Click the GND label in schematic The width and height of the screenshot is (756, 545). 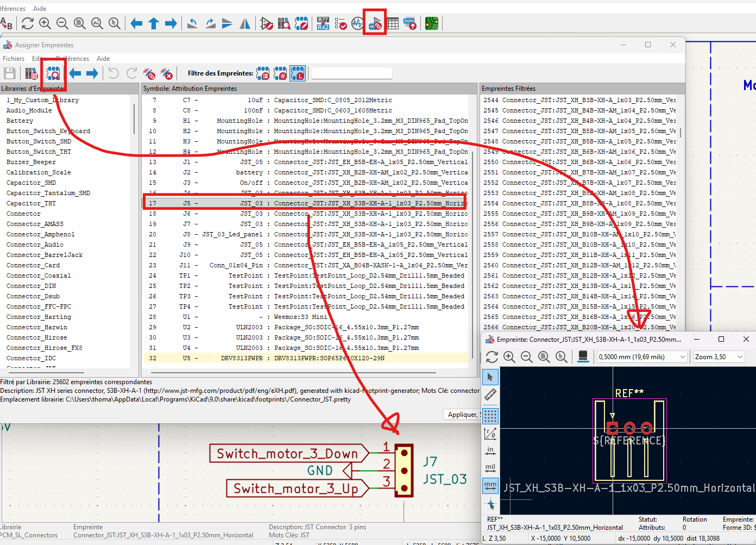coord(320,471)
